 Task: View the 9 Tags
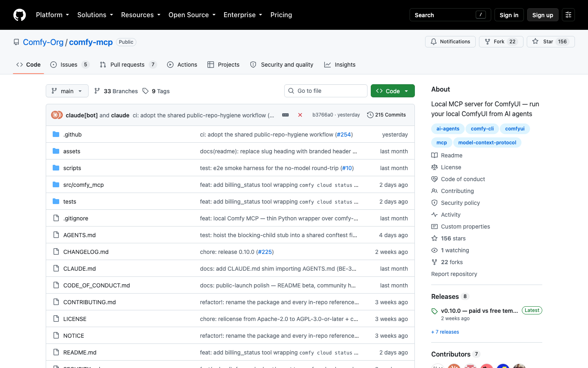tap(156, 91)
